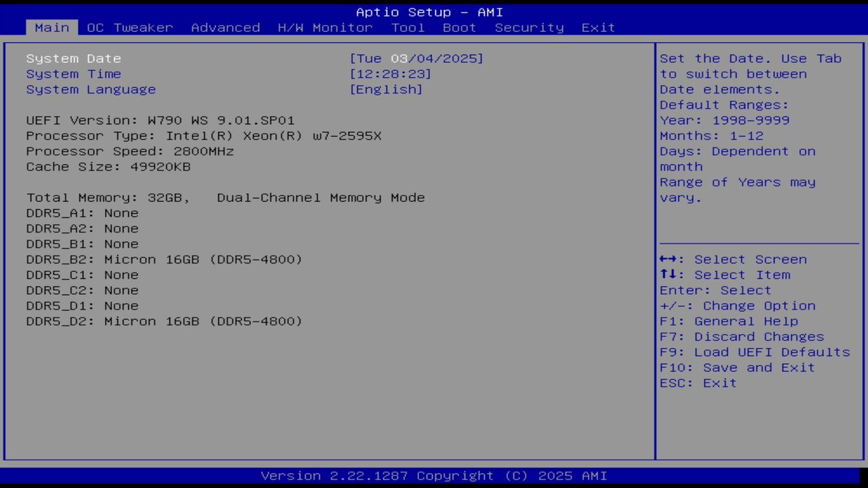Screen dimensions: 868x488
Task: Click the Total Memory 32GB line
Action: pyautogui.click(x=226, y=198)
